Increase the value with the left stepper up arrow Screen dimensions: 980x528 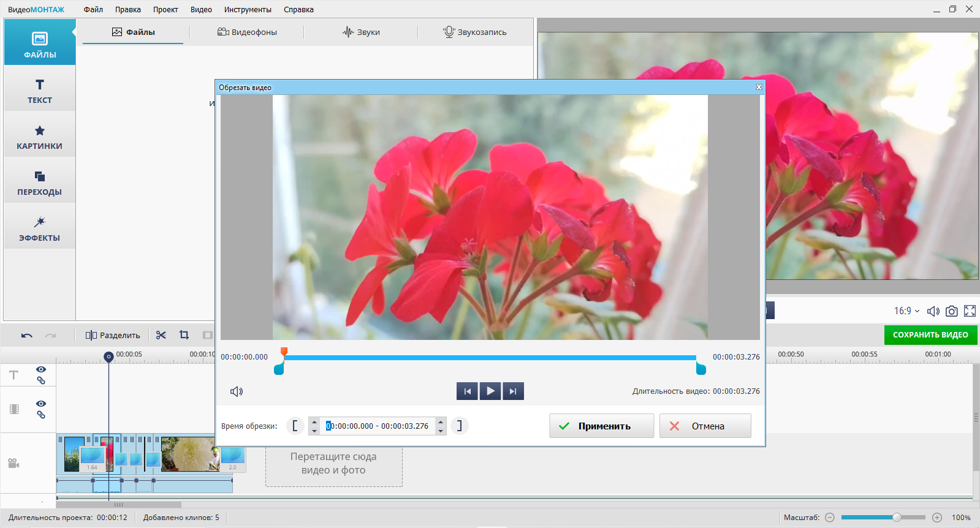point(314,421)
